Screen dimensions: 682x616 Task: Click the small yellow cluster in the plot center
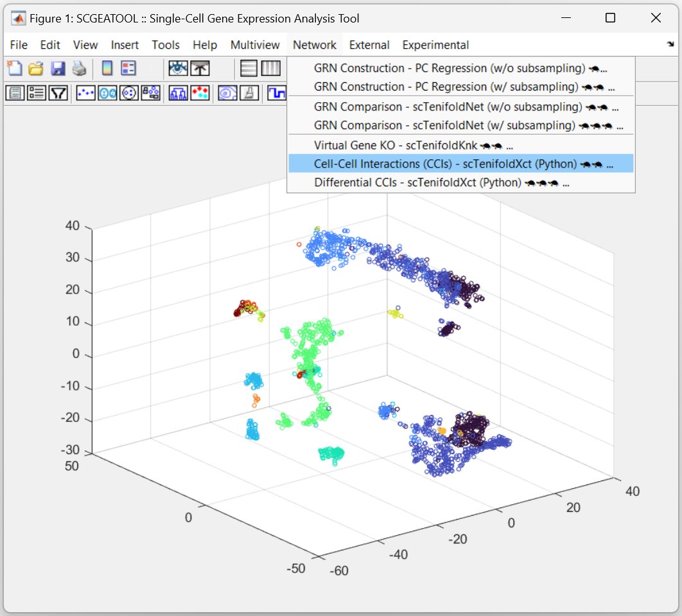click(x=395, y=313)
